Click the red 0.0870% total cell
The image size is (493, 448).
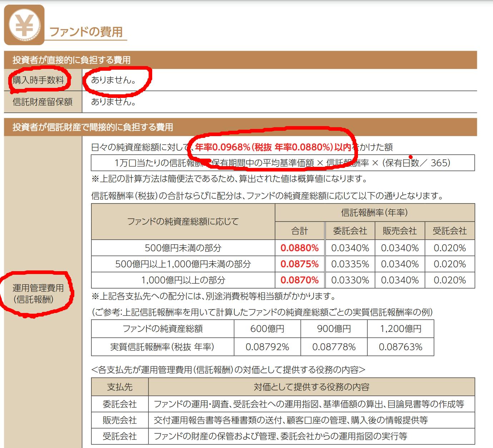click(300, 280)
